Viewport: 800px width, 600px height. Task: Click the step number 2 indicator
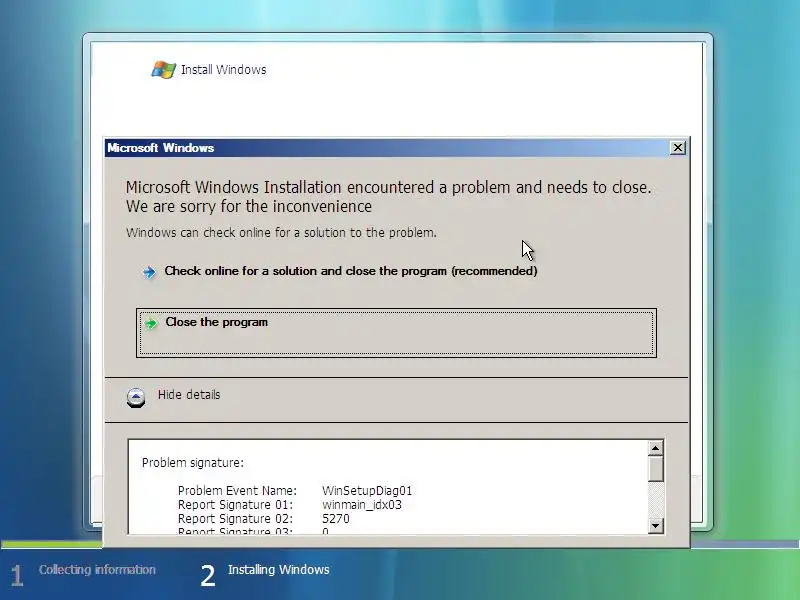point(208,576)
